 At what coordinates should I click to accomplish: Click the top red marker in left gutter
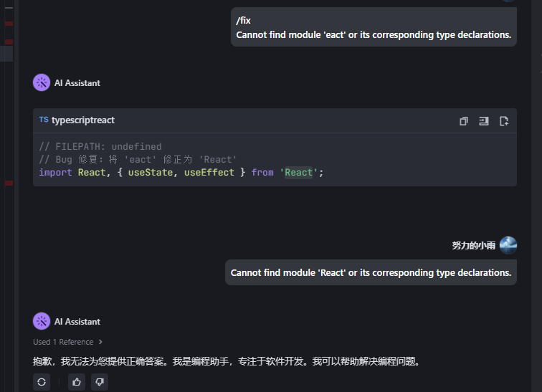pyautogui.click(x=9, y=24)
